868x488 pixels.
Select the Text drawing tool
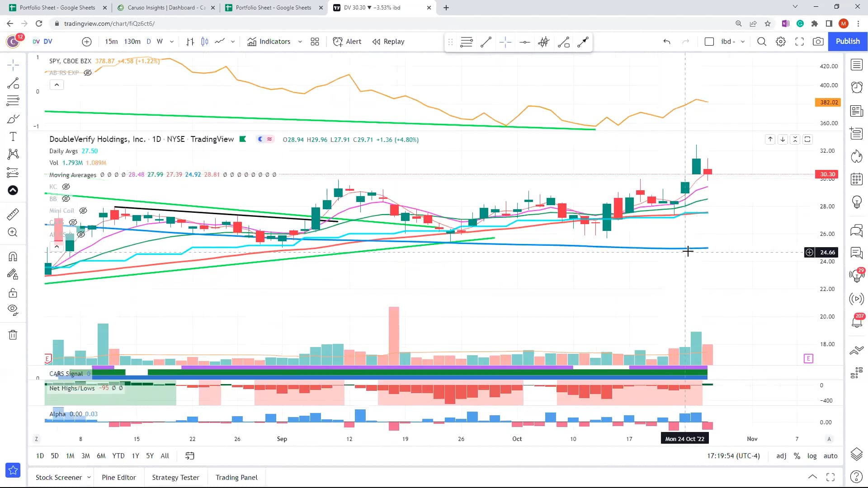point(13,136)
